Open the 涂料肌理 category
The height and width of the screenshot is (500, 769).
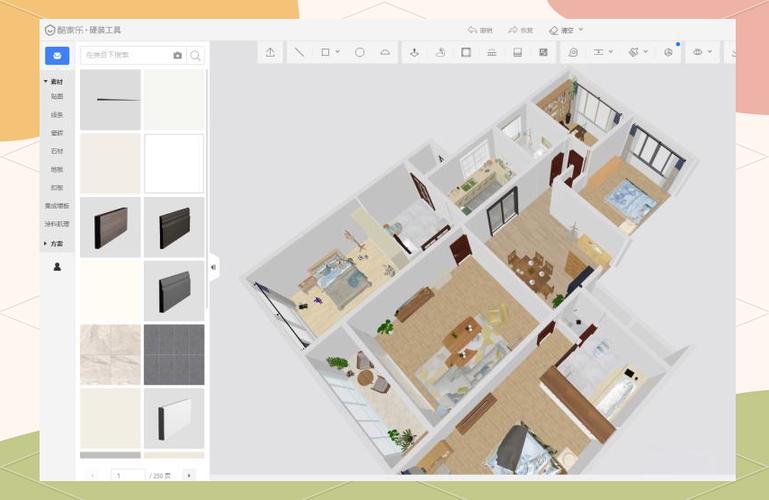click(57, 224)
